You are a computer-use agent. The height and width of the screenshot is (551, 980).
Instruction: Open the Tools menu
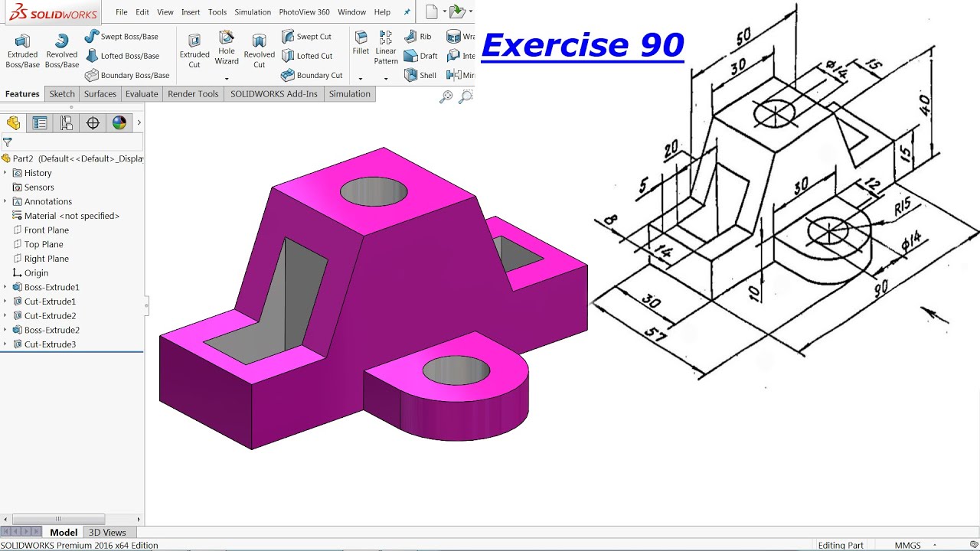217,12
